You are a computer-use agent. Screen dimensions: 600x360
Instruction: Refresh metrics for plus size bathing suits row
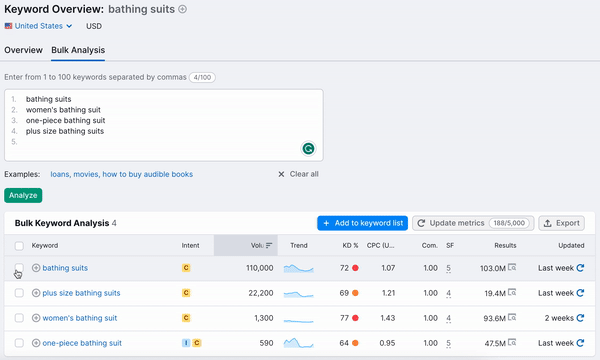[x=580, y=293]
